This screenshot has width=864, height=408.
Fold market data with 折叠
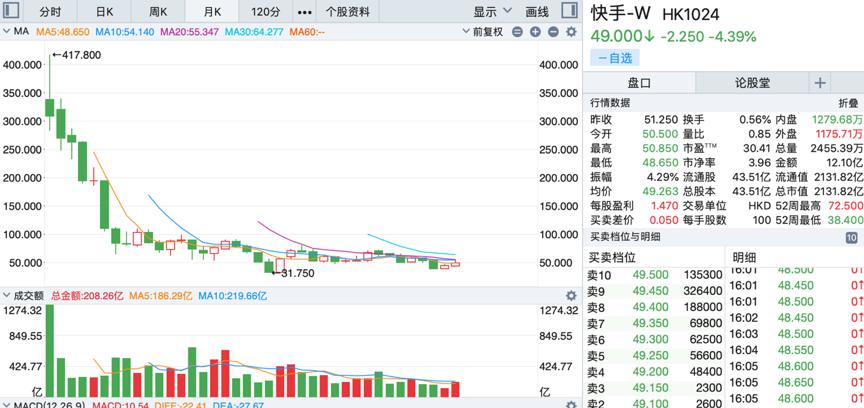(x=849, y=103)
